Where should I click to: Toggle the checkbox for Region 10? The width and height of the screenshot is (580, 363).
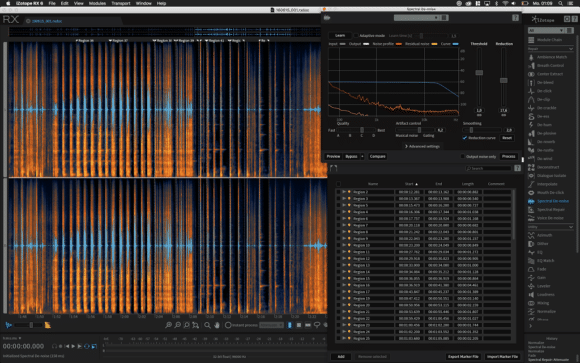(x=338, y=245)
